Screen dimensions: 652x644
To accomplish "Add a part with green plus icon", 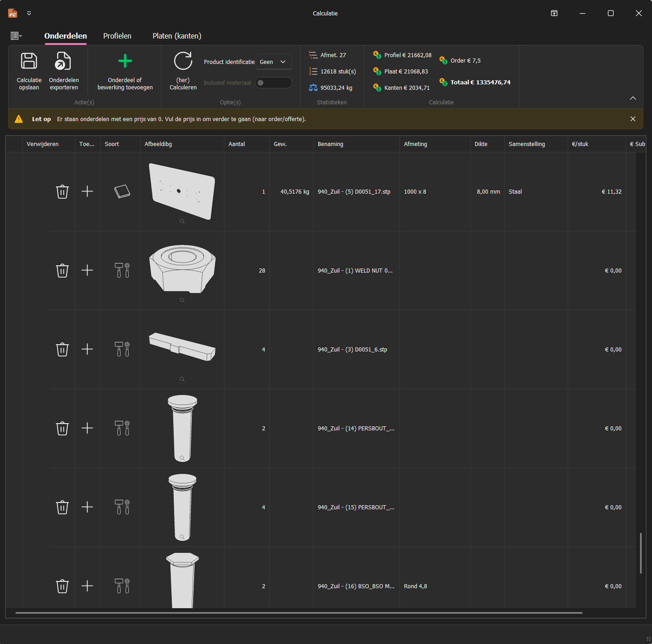I will [125, 62].
